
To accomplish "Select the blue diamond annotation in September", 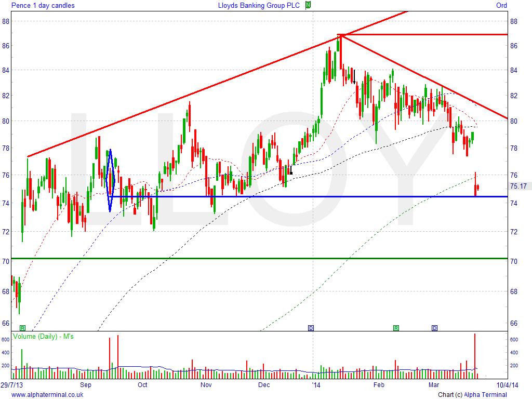I will pyautogui.click(x=110, y=180).
